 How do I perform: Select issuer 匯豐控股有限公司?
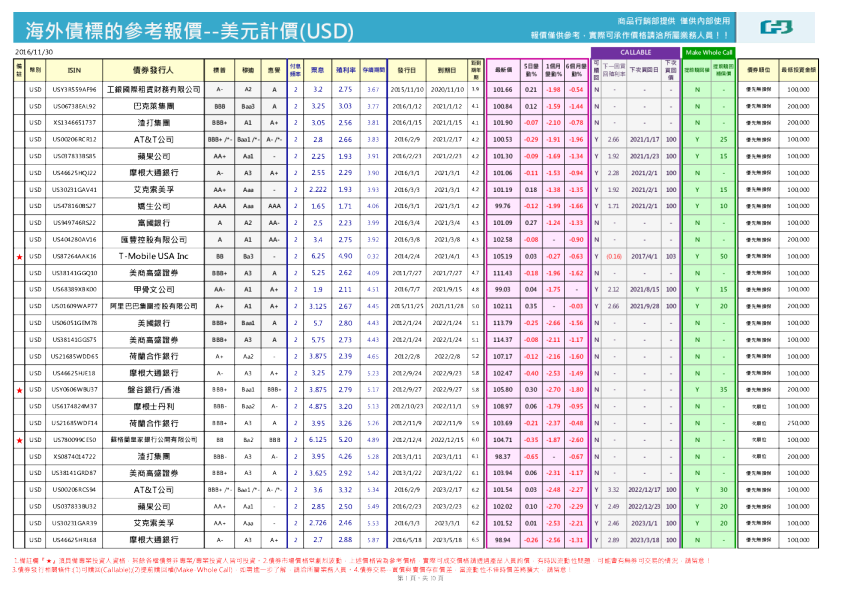[x=154, y=240]
